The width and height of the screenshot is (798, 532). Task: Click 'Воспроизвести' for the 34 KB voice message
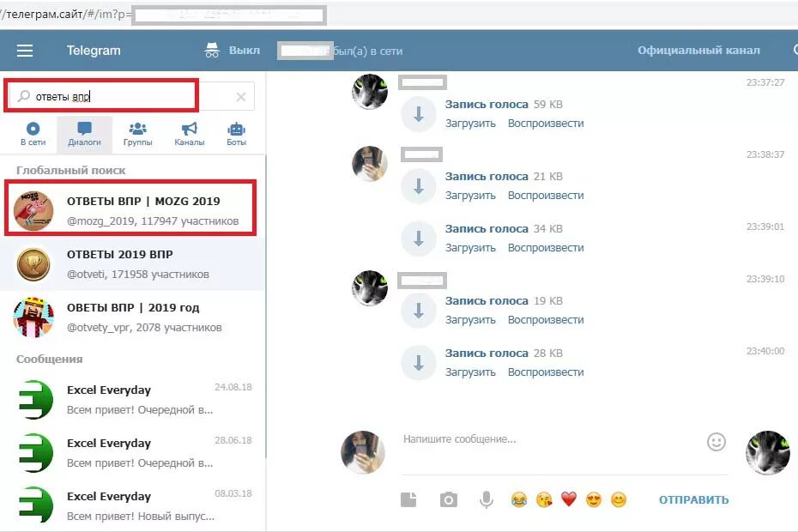(546, 248)
